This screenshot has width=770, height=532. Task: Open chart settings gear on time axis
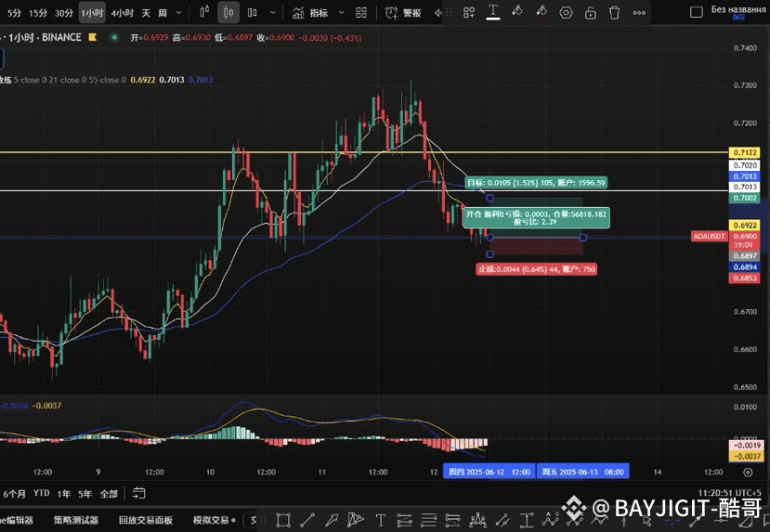click(748, 473)
